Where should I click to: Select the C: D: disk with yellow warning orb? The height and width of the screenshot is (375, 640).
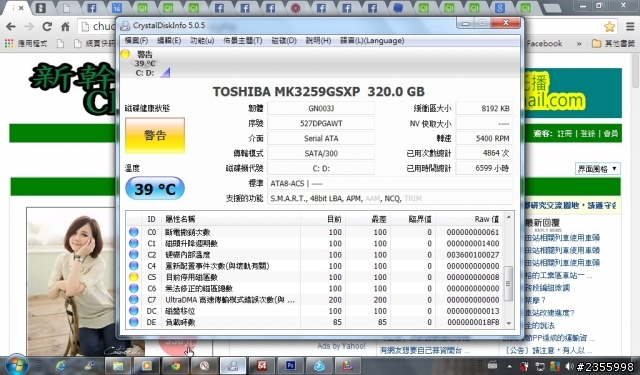click(x=145, y=63)
